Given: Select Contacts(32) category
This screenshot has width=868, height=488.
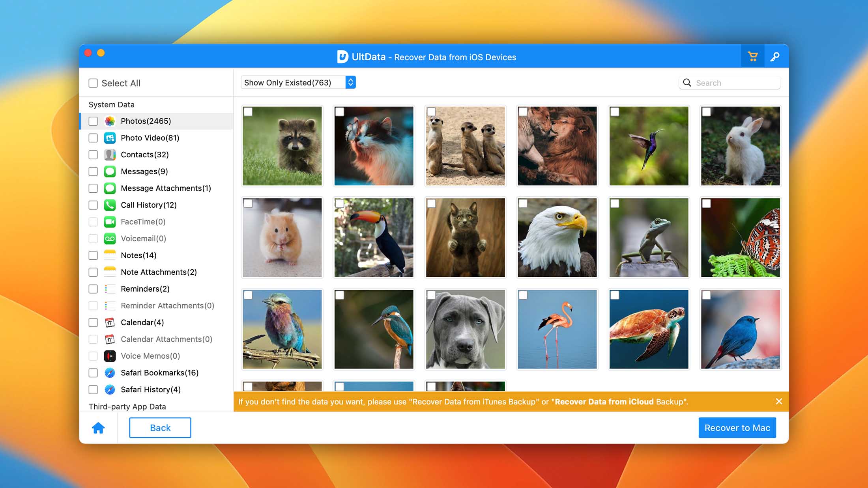Looking at the screenshot, I should 157,155.
